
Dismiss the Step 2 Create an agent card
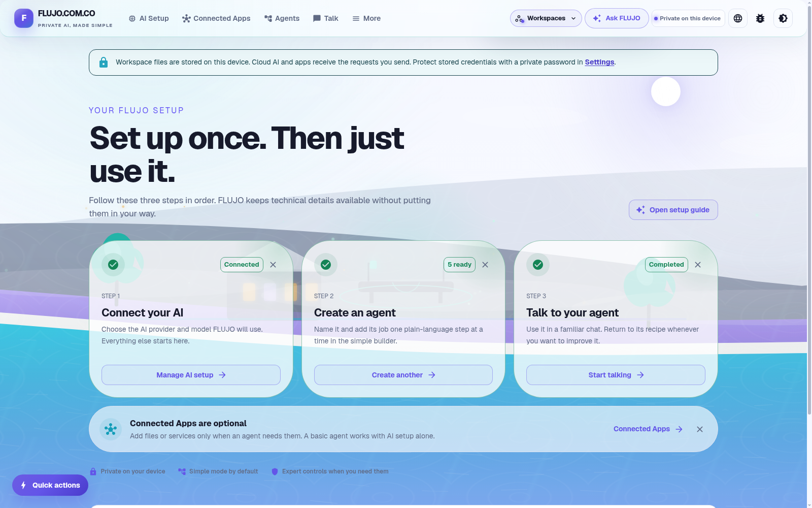point(485,265)
